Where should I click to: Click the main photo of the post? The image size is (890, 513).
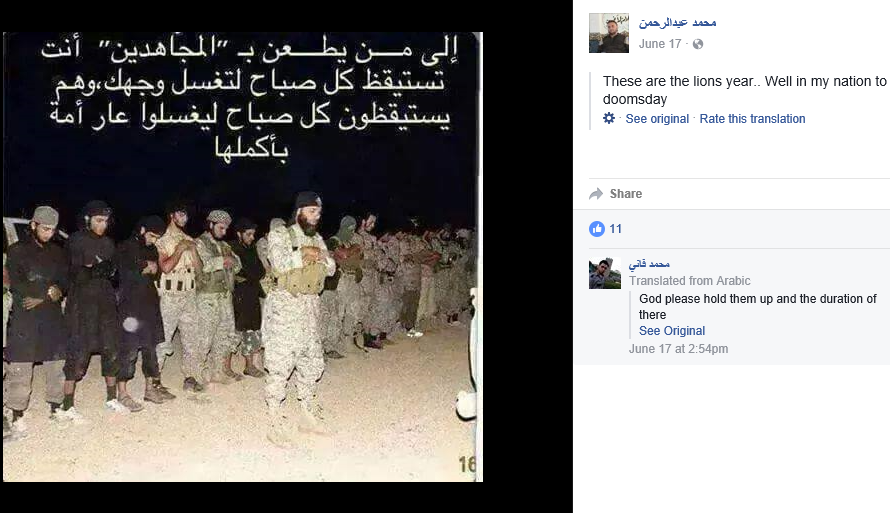tap(243, 257)
